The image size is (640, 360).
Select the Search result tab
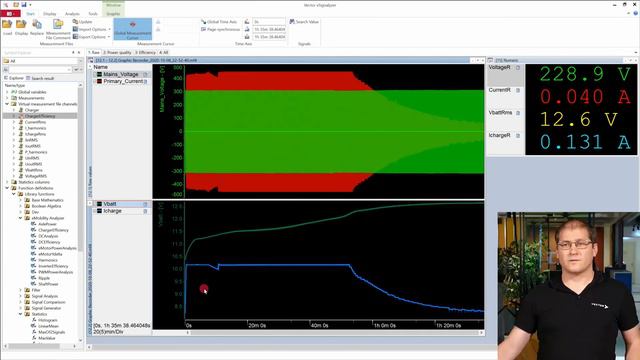click(40, 78)
